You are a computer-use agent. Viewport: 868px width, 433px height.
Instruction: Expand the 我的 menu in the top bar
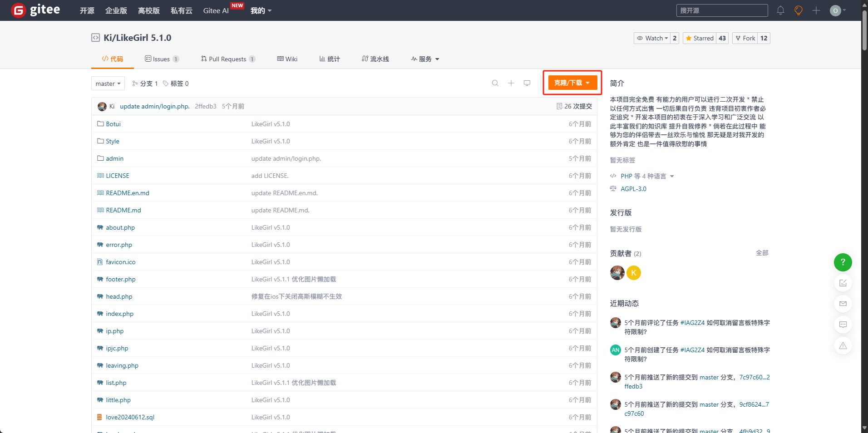[261, 10]
